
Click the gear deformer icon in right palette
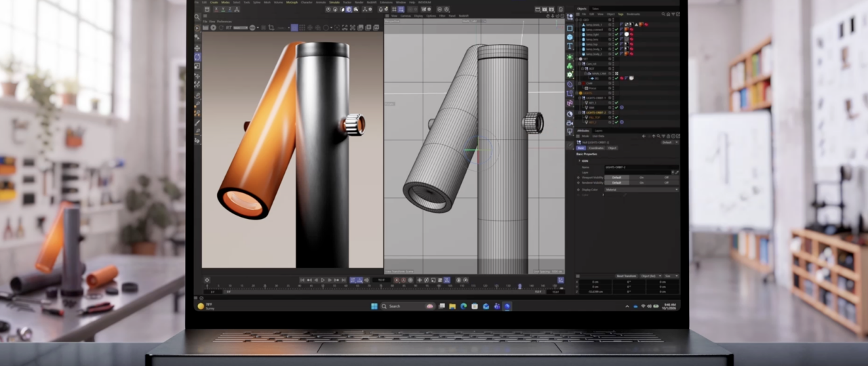click(570, 75)
